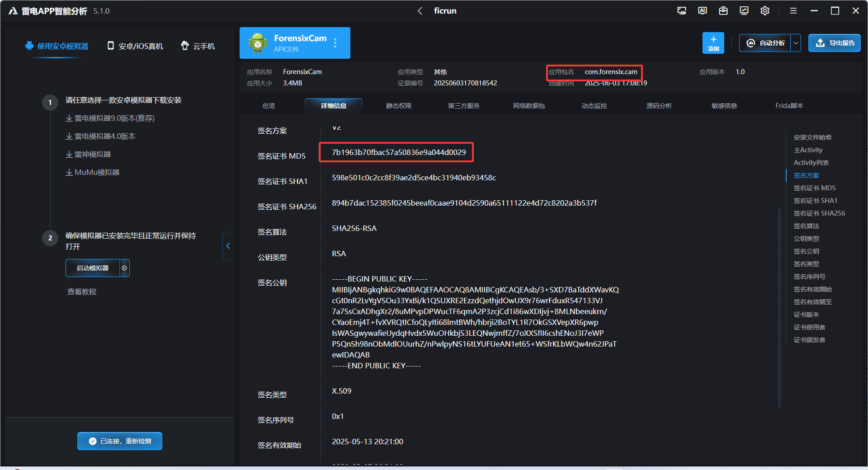The height and width of the screenshot is (470, 868).
Task: Open emulator settings gear beside 启动模拟器
Action: coord(124,268)
